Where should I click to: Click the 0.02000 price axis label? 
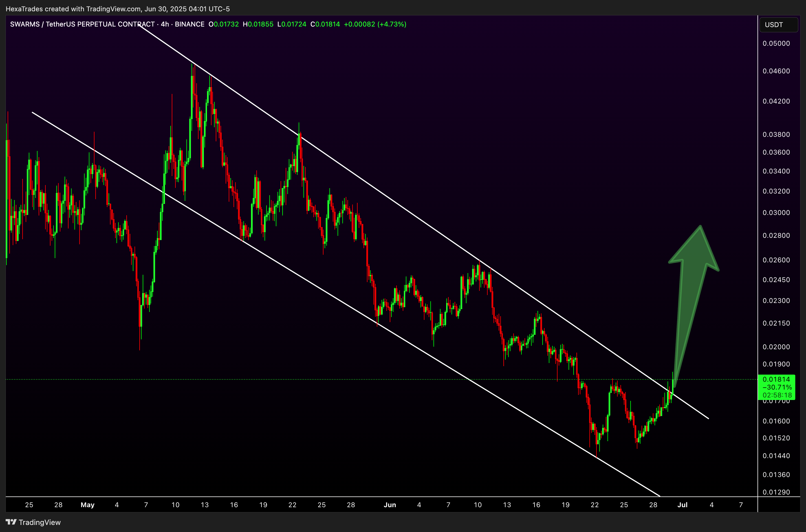[776, 347]
